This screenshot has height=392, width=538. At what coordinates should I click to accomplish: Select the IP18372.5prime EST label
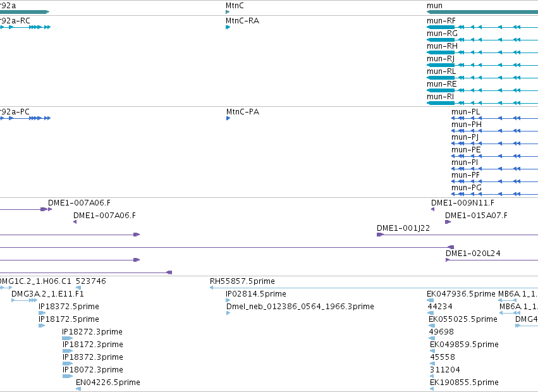69,307
